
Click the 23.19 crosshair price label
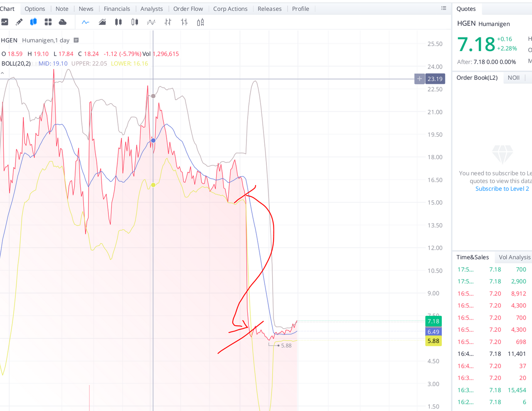[x=435, y=79]
